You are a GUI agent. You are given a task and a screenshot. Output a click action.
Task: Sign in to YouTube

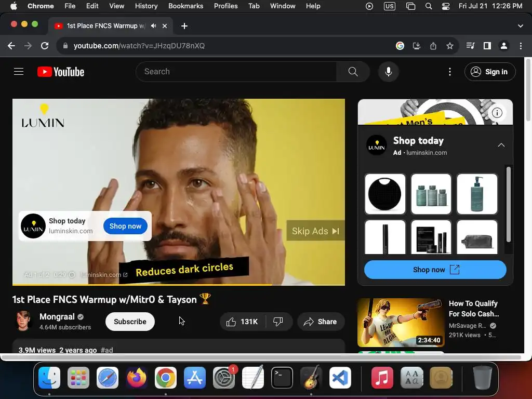(x=490, y=72)
